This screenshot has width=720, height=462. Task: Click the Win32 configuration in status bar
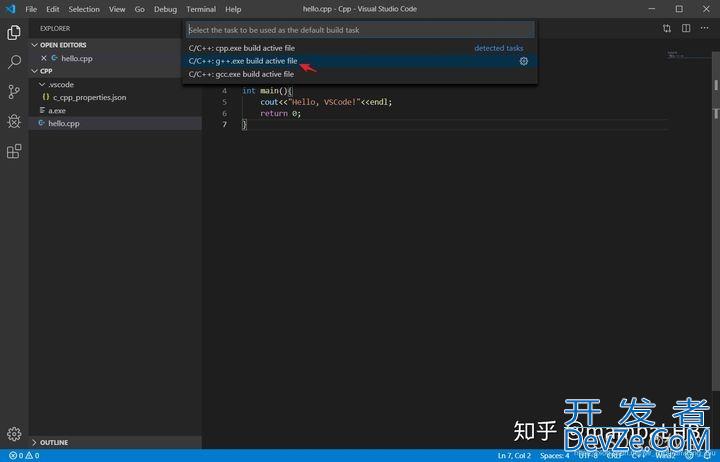(665, 456)
